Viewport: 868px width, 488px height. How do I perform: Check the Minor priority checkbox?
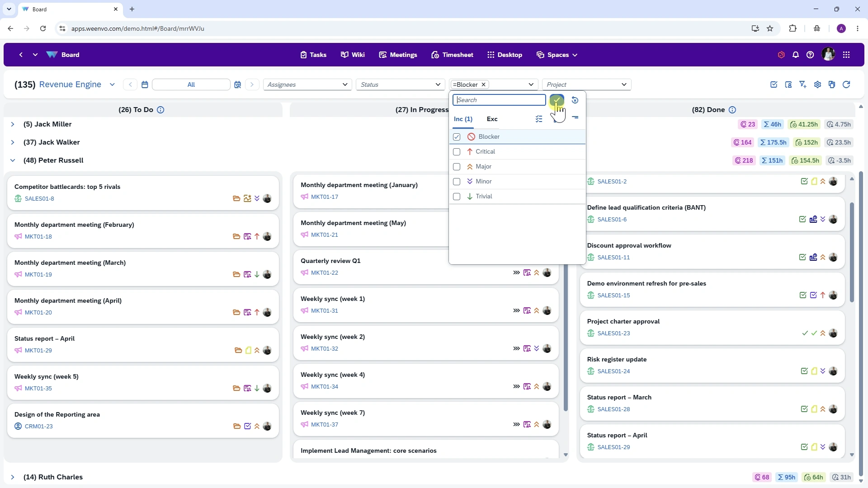tap(457, 182)
